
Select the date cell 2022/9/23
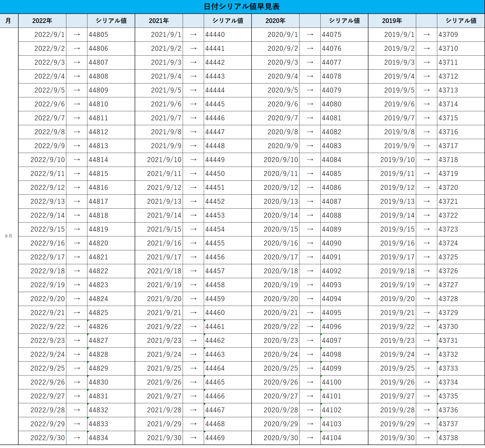point(42,341)
